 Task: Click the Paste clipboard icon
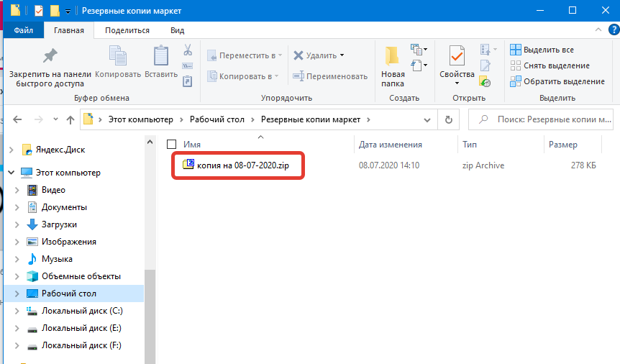160,58
